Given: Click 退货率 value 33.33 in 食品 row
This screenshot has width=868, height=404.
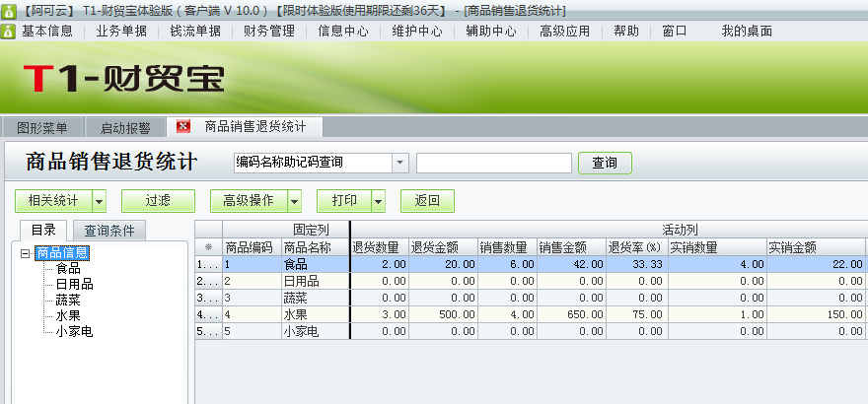Looking at the screenshot, I should coord(637,264).
